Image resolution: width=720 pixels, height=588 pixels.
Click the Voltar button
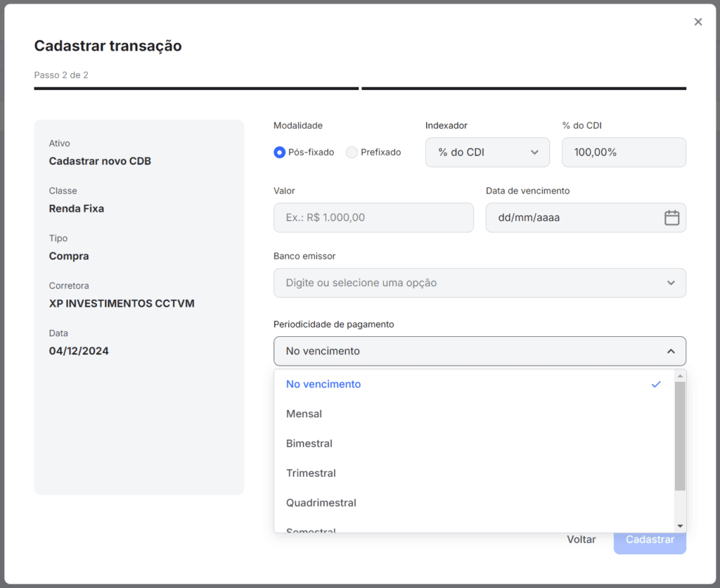[x=581, y=539]
